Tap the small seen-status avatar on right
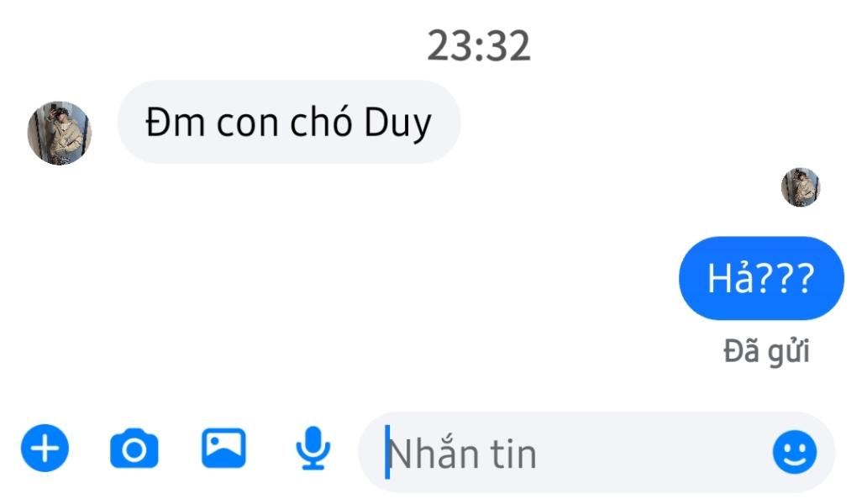This screenshot has width=862, height=504. 801,187
